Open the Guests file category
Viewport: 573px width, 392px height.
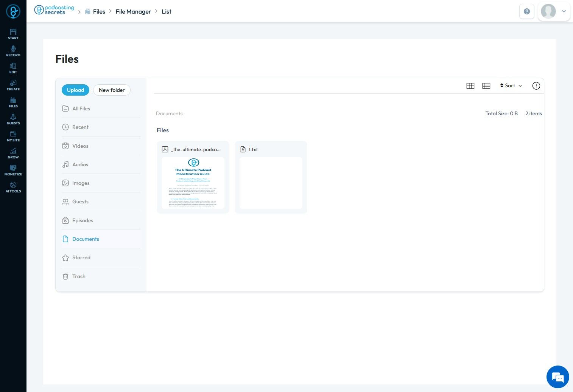coord(101,201)
